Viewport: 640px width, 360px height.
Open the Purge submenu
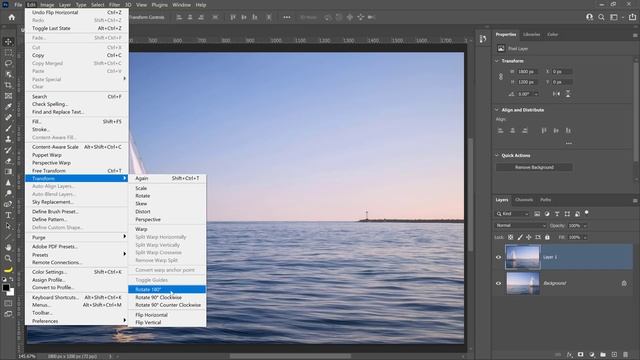point(77,237)
